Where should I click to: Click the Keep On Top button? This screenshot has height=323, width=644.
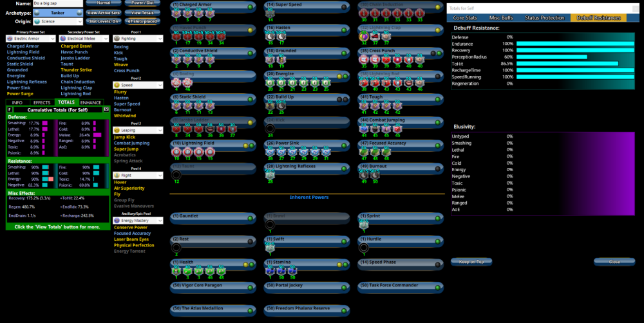click(x=471, y=262)
